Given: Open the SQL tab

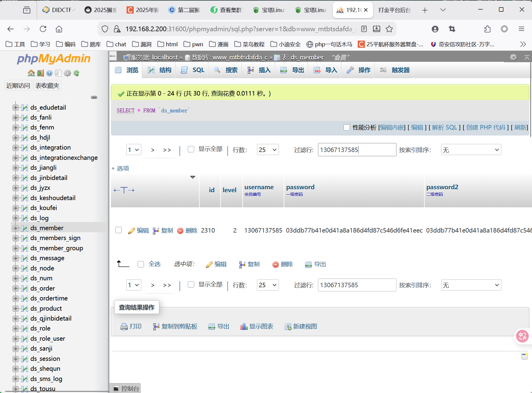Looking at the screenshot, I should pos(192,70).
